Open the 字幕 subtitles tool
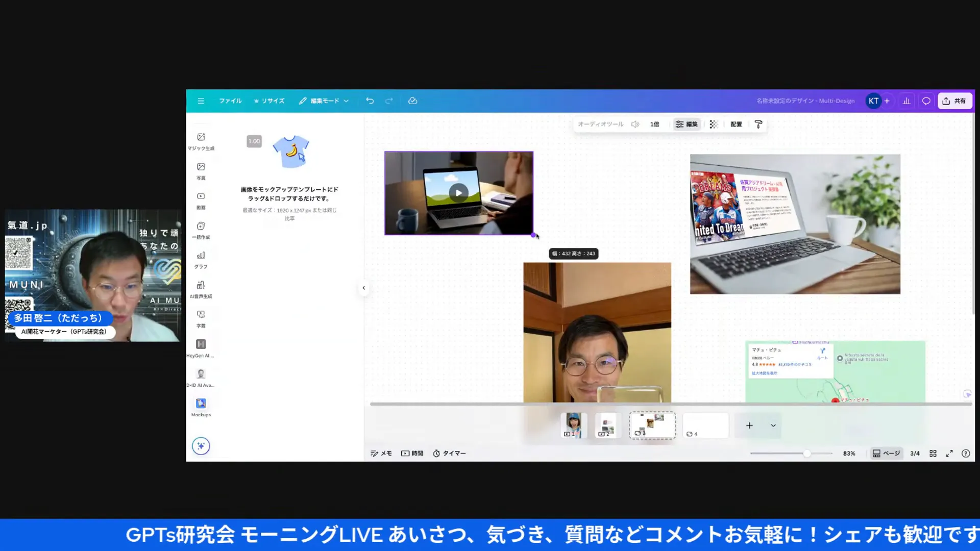Image resolution: width=980 pixels, height=551 pixels. (201, 319)
